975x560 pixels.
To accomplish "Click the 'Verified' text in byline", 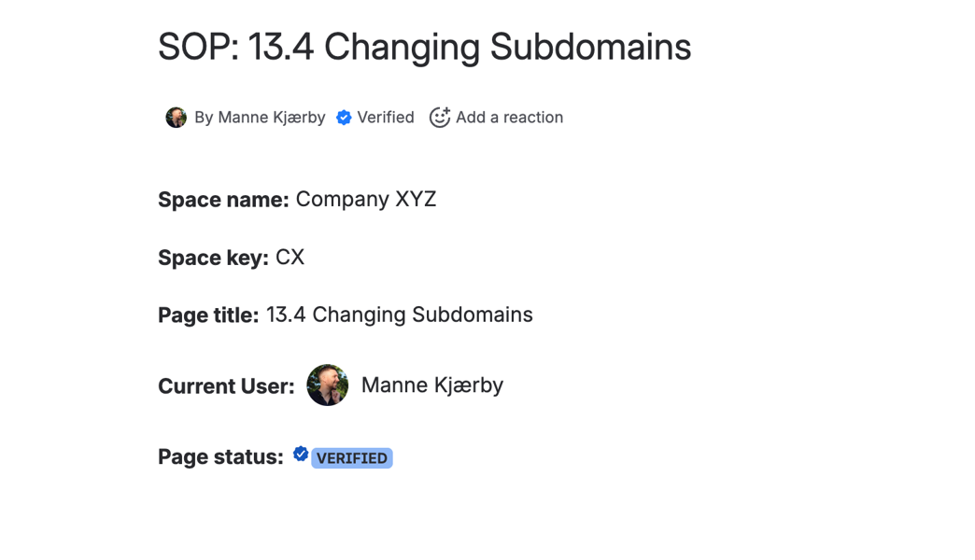I will tap(386, 118).
